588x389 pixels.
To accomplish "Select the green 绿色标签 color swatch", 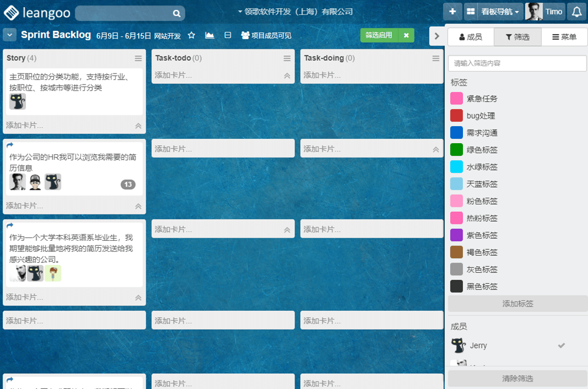I will click(x=456, y=150).
